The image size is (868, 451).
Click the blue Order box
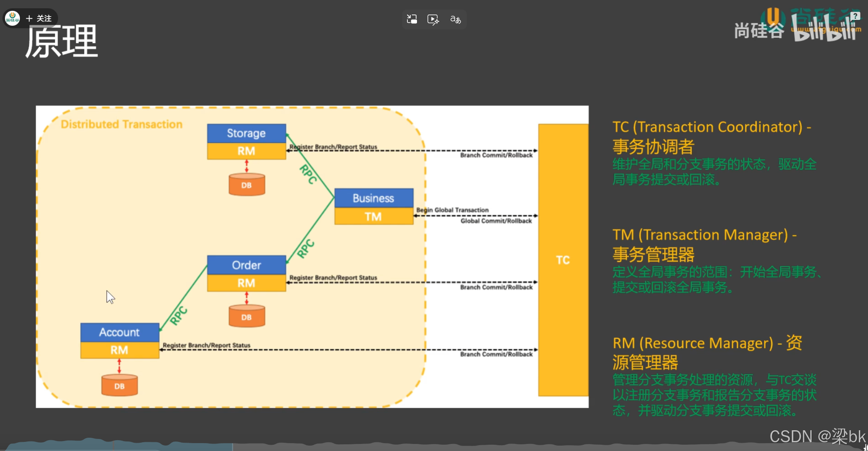pyautogui.click(x=246, y=265)
